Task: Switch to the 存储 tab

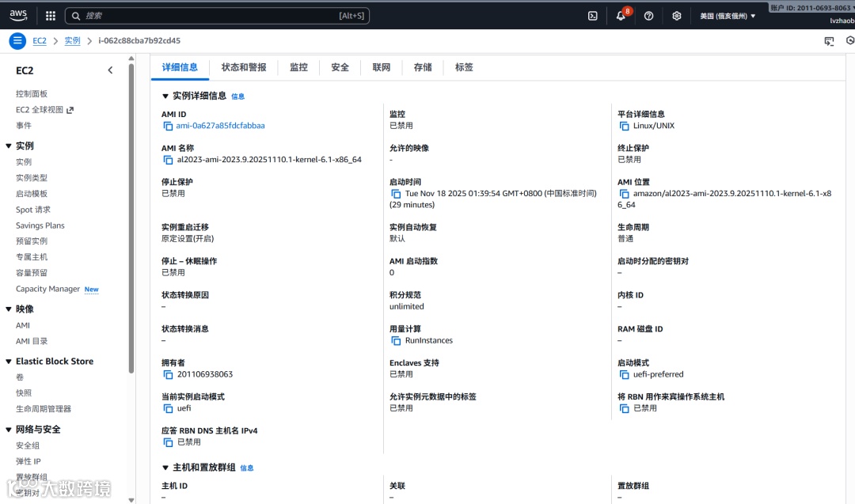Action: 423,67
